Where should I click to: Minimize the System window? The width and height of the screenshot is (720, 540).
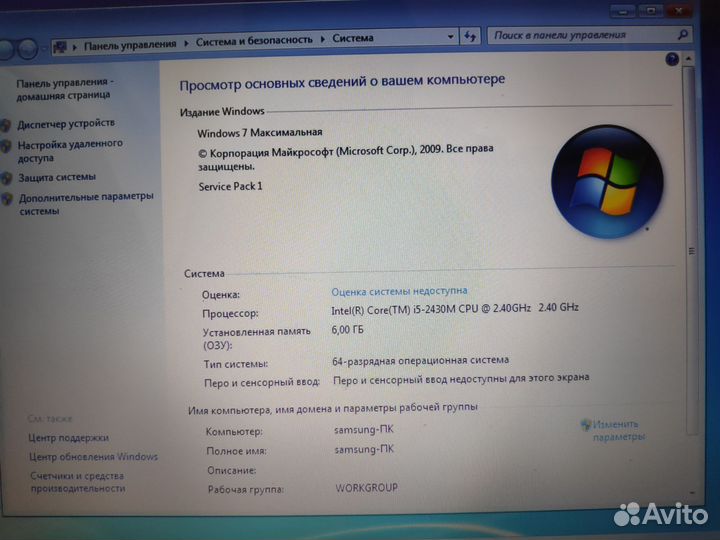(x=623, y=11)
